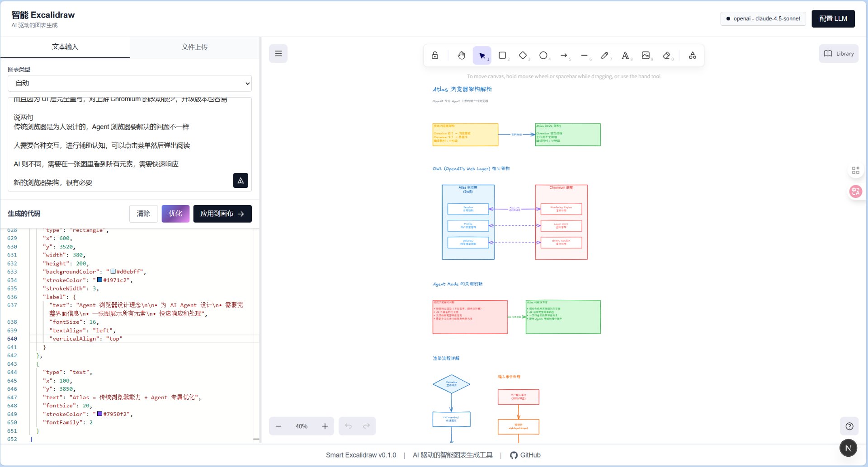
Task: Select the Rectangle shape tool
Action: 502,56
